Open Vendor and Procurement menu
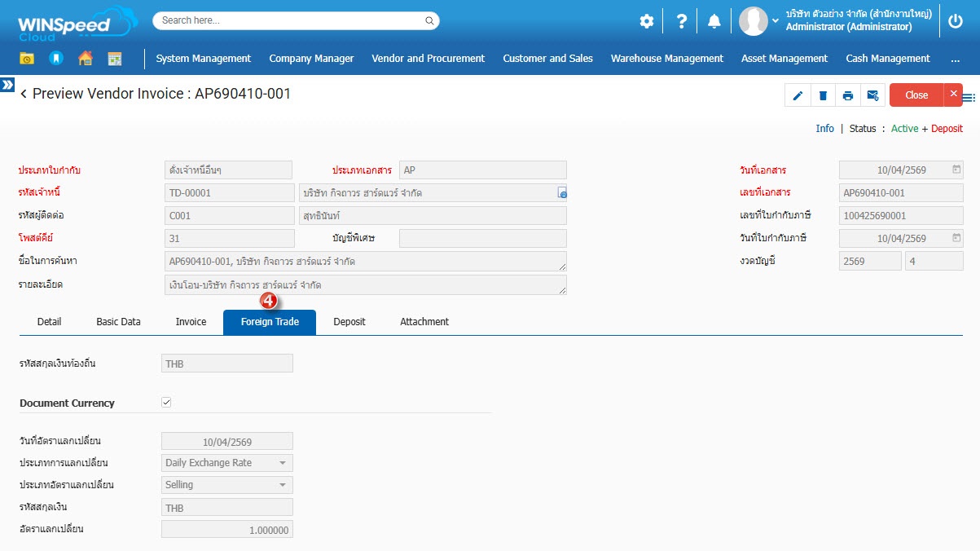Screen dimensions: 980x551 pyautogui.click(x=428, y=59)
